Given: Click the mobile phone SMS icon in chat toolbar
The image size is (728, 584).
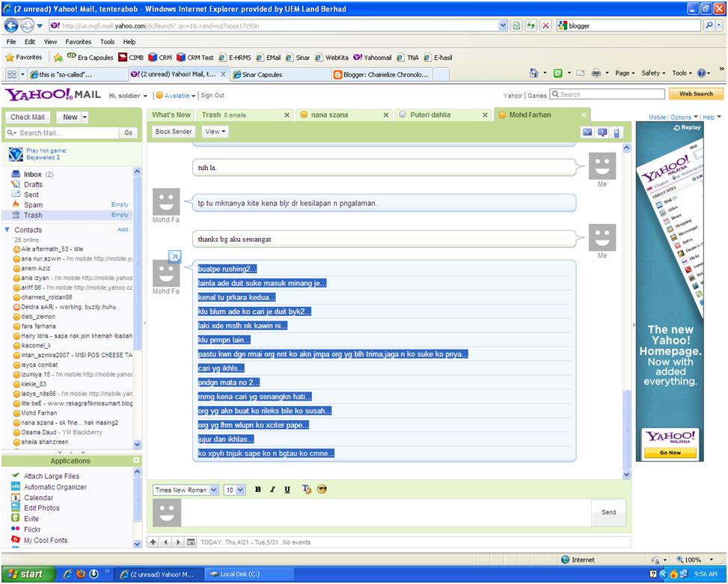Looking at the screenshot, I should [617, 133].
